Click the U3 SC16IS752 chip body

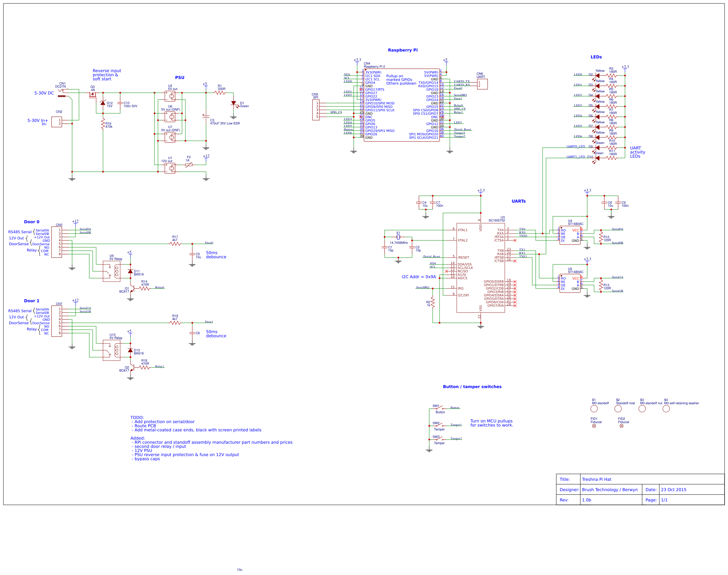click(x=481, y=268)
